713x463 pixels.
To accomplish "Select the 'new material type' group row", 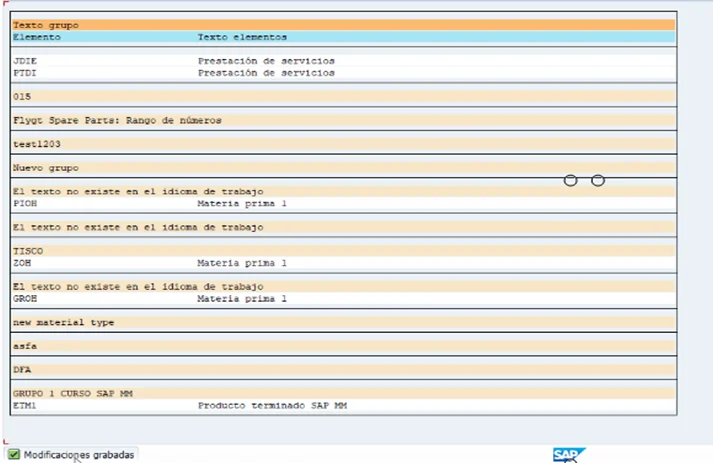I will point(343,322).
